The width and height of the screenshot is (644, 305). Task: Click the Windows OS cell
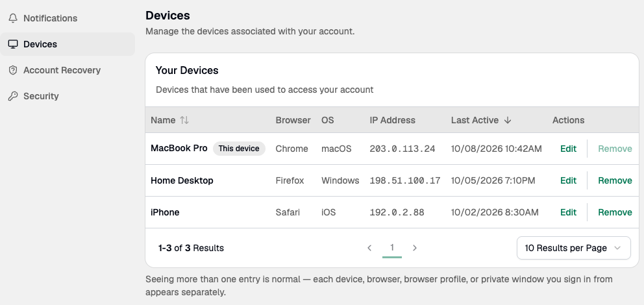(340, 180)
